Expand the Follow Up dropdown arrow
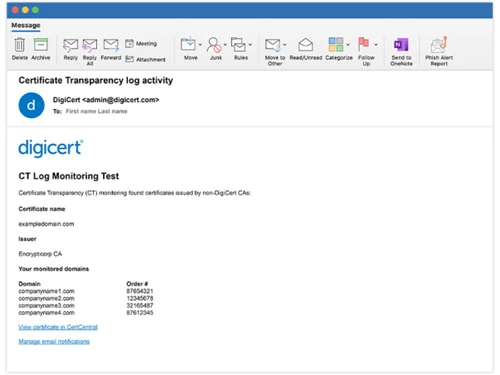 point(376,45)
